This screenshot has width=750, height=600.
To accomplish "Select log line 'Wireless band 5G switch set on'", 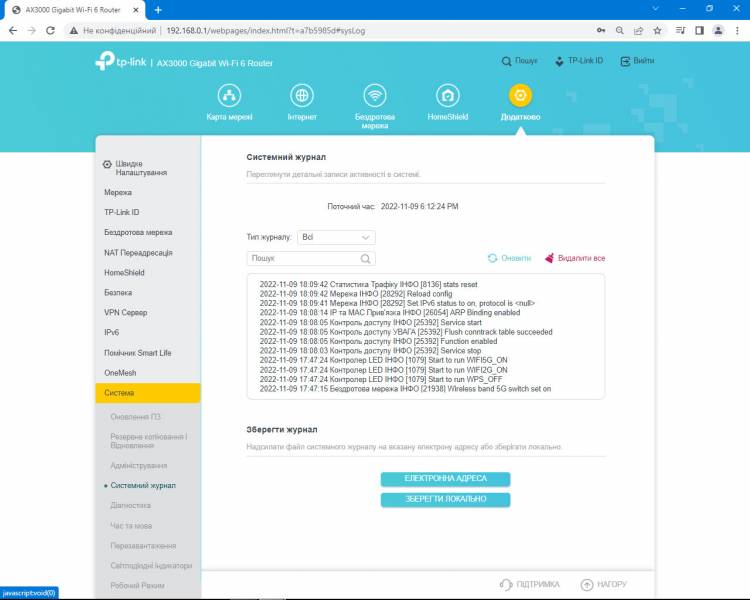I will 405,389.
